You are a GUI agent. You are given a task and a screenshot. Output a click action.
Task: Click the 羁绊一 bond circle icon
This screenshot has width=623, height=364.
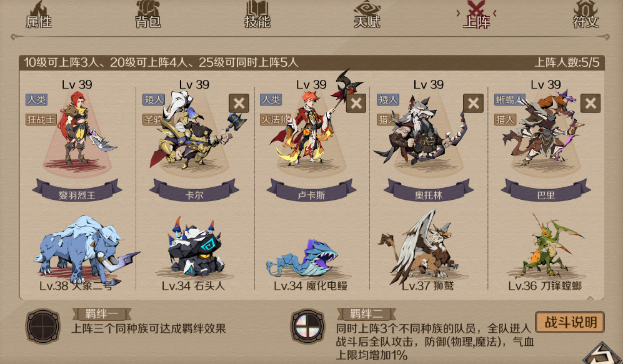(x=43, y=327)
